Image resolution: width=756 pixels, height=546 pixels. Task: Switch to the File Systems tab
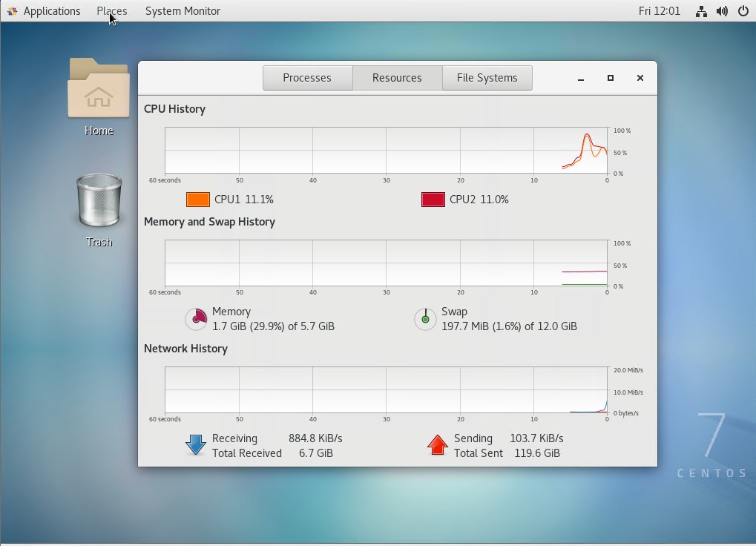click(487, 78)
